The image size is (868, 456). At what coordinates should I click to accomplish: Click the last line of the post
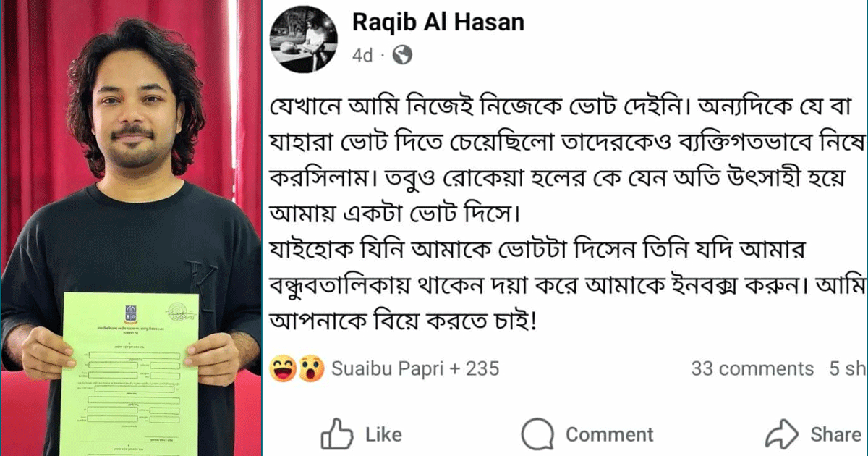(x=403, y=338)
